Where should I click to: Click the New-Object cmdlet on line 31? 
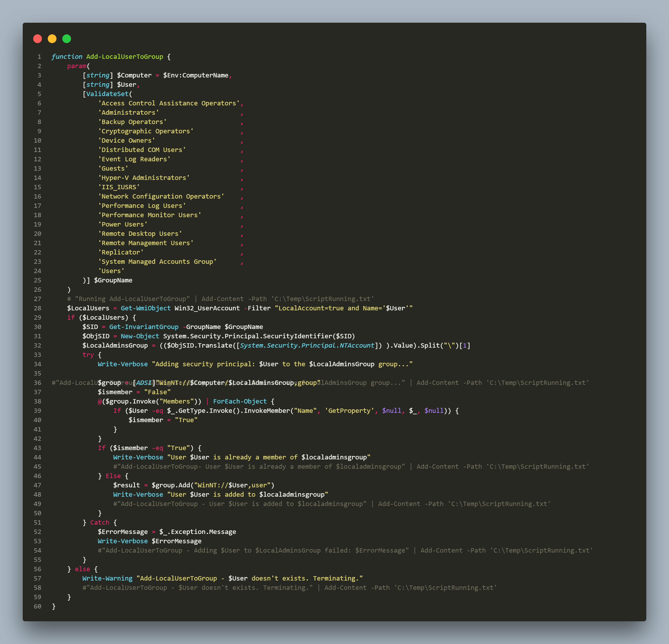(x=140, y=336)
